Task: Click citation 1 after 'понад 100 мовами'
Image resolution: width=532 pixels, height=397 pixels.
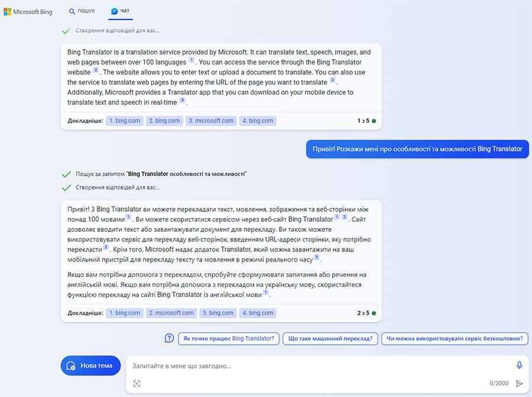Action: [x=128, y=217]
